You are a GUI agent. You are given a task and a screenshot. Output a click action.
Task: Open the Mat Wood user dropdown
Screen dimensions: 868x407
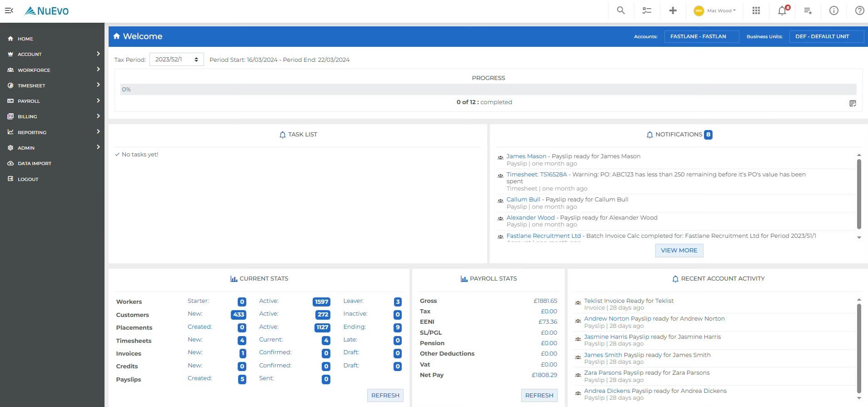(715, 10)
